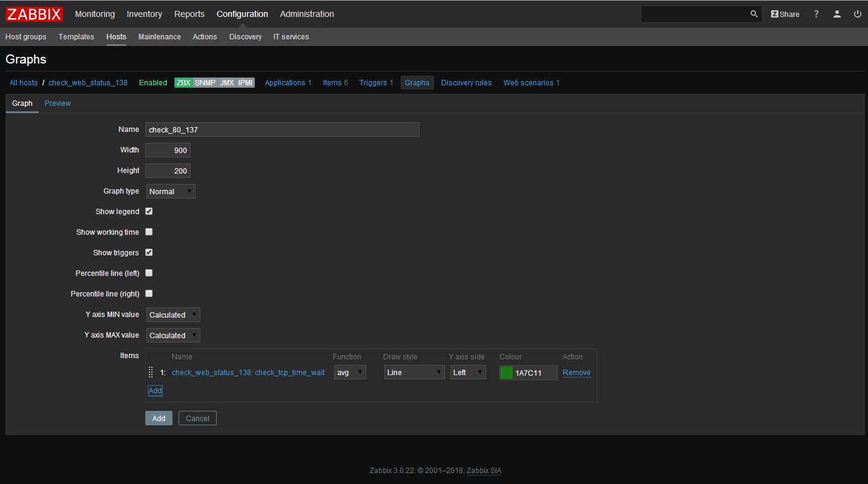
Task: Select the Graph tab
Action: pos(22,103)
